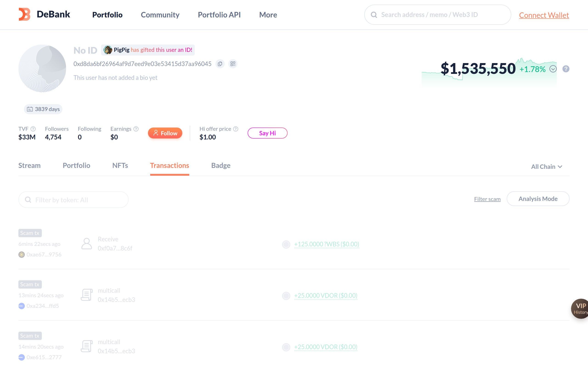Expand the portfolio chart chevron
The image size is (588, 367).
click(x=553, y=69)
